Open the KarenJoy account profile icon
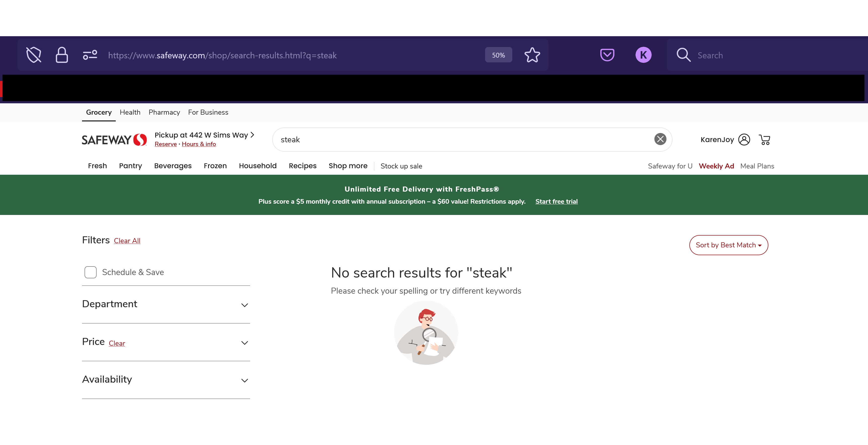 pos(744,139)
